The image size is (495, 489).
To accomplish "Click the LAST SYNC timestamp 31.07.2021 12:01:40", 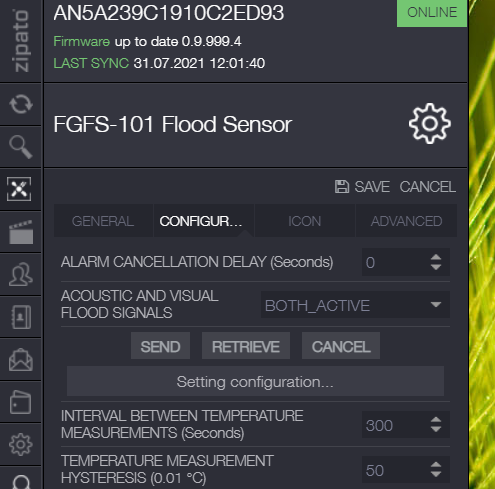I will pos(199,63).
